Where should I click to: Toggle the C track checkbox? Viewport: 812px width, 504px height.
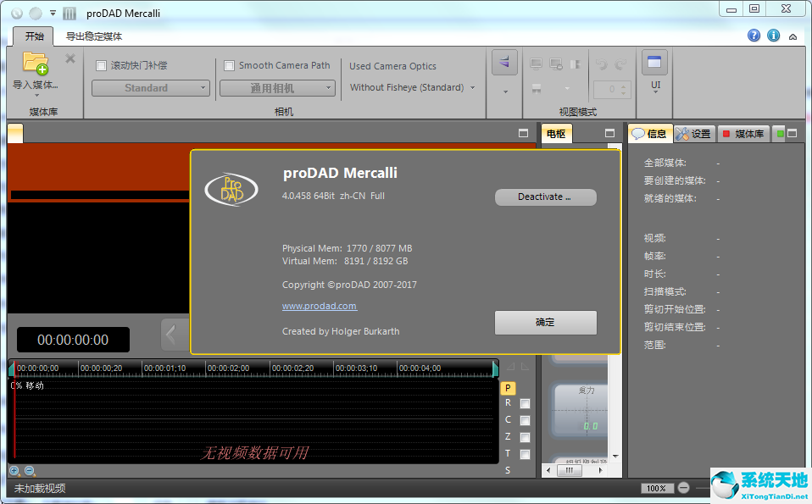tap(526, 421)
